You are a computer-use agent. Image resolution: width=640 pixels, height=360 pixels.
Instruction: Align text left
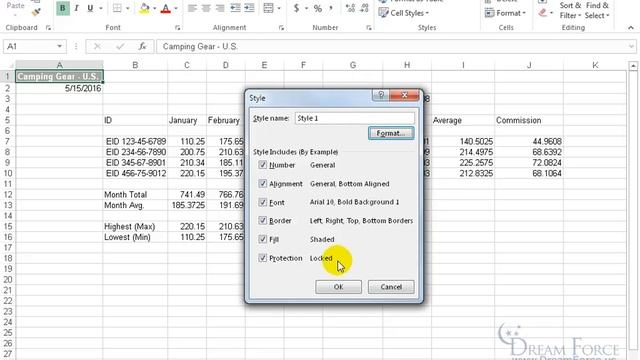coord(192,9)
